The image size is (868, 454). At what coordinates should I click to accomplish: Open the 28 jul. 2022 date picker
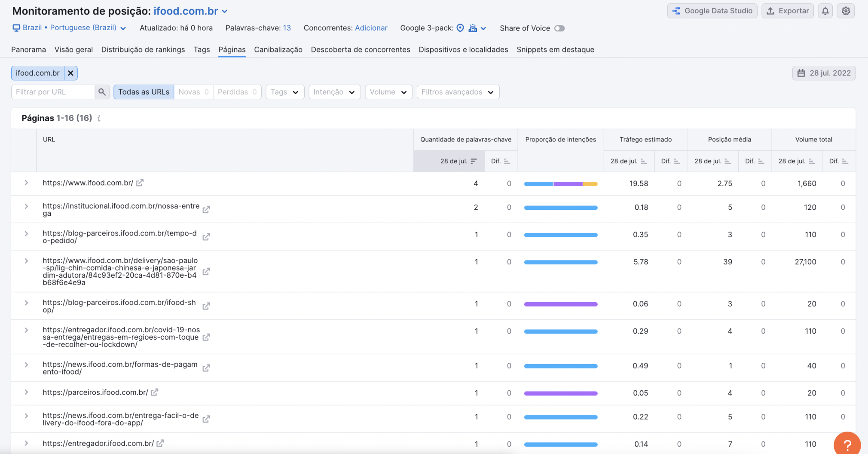[x=824, y=73]
